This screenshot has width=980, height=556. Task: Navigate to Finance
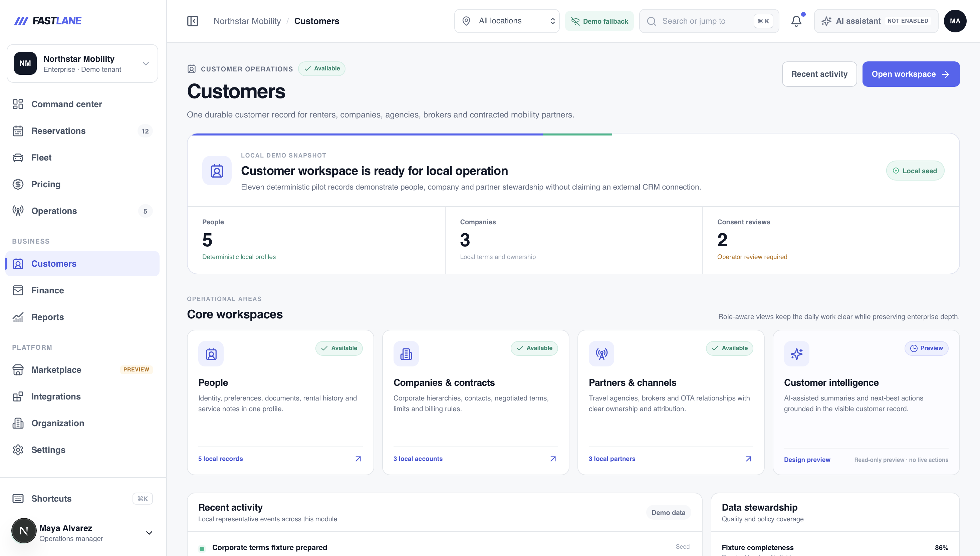(82, 291)
